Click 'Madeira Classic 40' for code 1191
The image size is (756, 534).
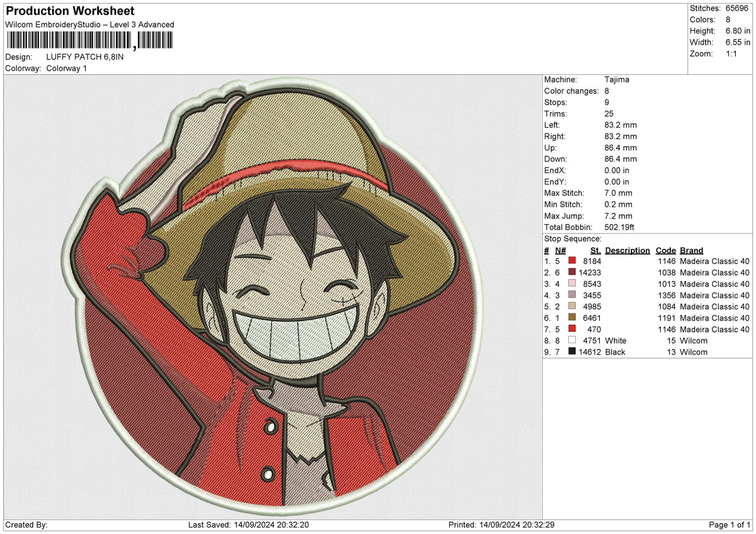tap(715, 318)
